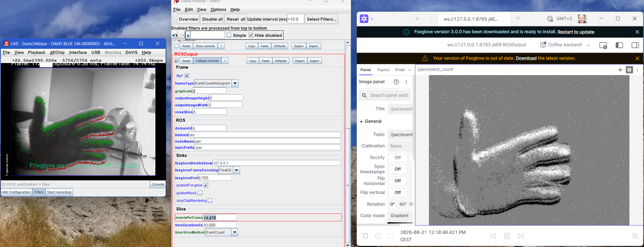
Task: Click the recenter icon in the event_count panel
Action: click(x=620, y=70)
